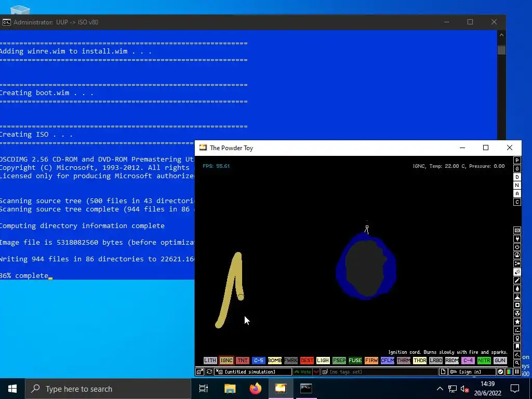Select the LITH element

pos(210,361)
